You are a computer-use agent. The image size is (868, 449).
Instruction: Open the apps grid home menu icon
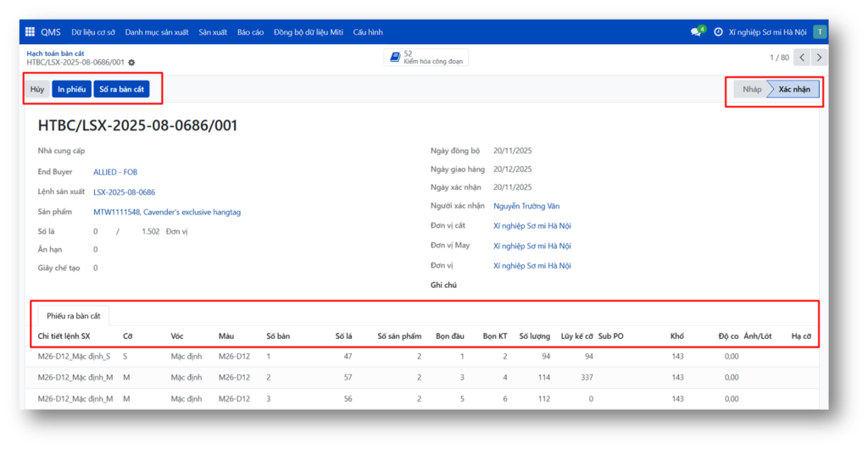click(x=30, y=32)
